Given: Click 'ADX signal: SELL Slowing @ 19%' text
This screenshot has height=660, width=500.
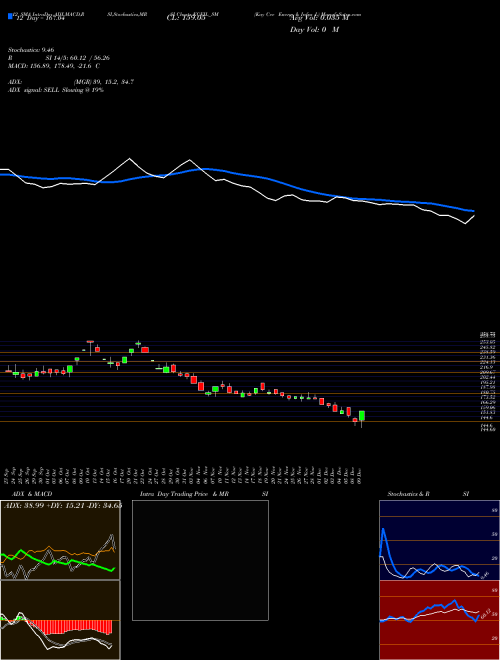Looking at the screenshot, I should pos(56,90).
